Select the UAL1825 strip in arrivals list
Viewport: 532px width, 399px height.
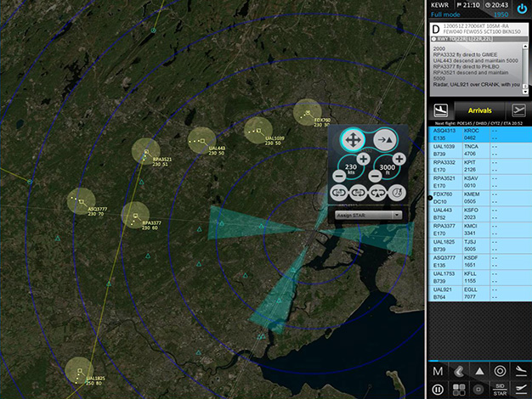tap(480, 246)
